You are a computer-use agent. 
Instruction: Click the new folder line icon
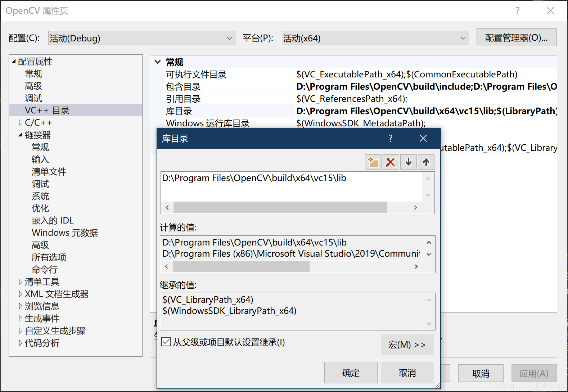[x=373, y=162]
